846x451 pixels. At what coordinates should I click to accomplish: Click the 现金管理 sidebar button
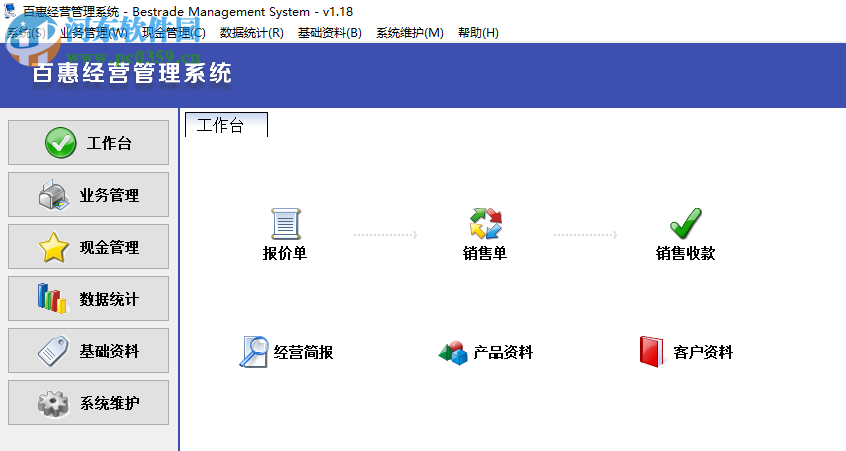point(88,247)
